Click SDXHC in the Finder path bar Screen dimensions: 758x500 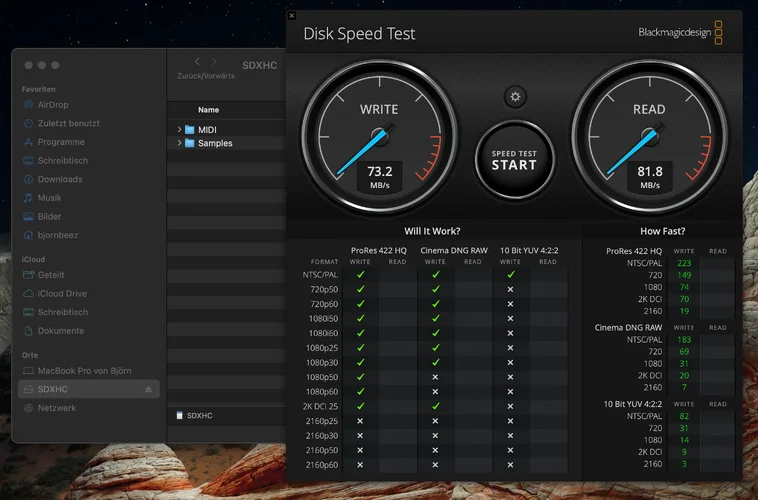199,415
